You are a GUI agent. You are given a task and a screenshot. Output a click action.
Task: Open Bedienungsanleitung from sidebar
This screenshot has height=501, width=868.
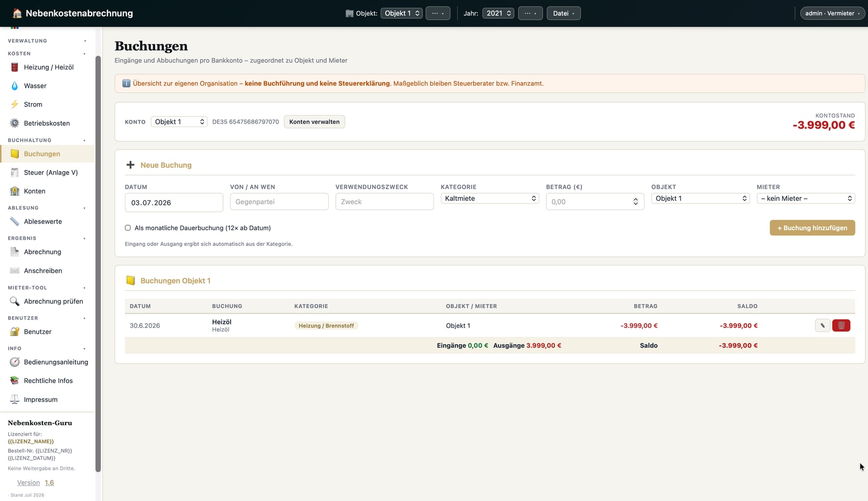(x=48, y=362)
